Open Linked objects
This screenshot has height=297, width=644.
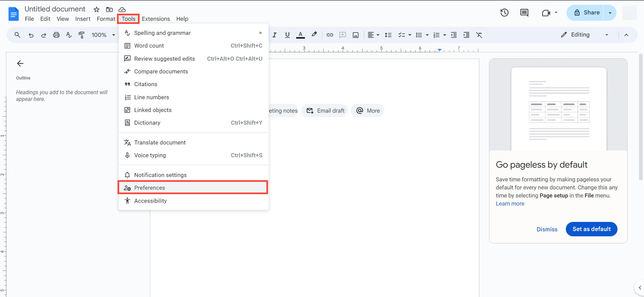[x=194, y=110]
